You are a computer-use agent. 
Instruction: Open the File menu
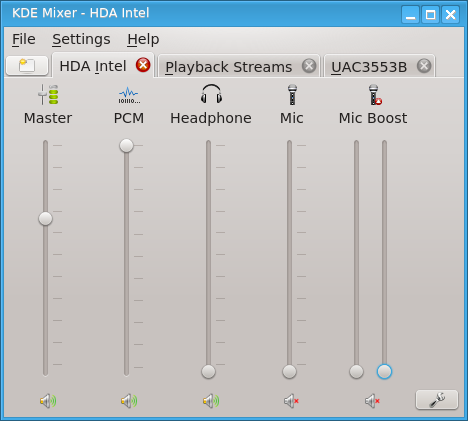[24, 39]
